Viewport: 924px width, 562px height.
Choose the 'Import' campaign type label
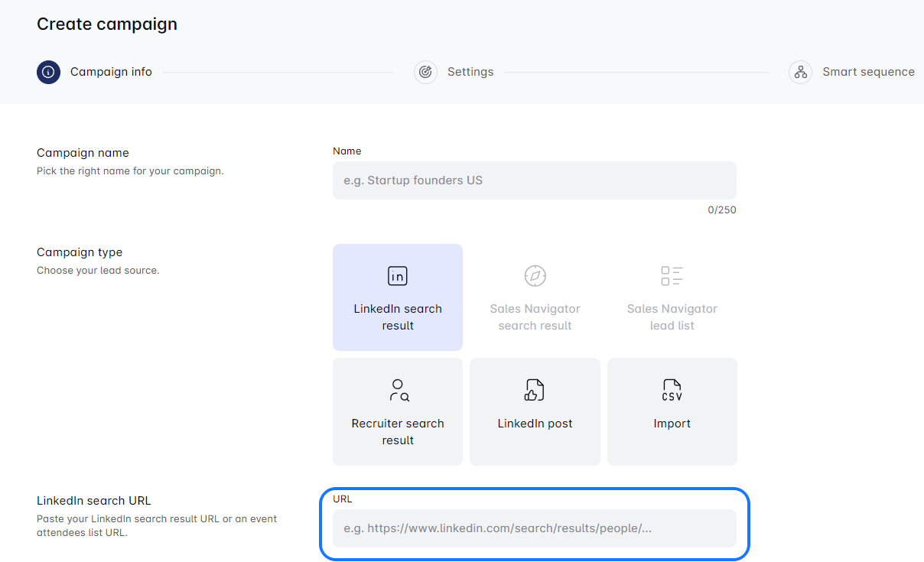click(x=672, y=424)
